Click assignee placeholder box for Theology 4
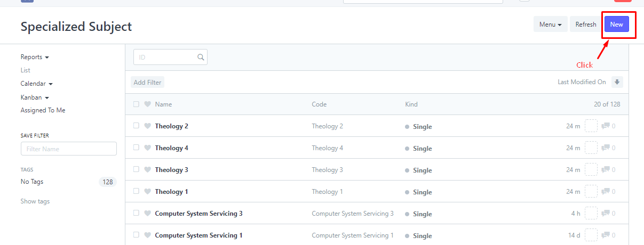Screen dimensions: 644x245 (x=591, y=148)
